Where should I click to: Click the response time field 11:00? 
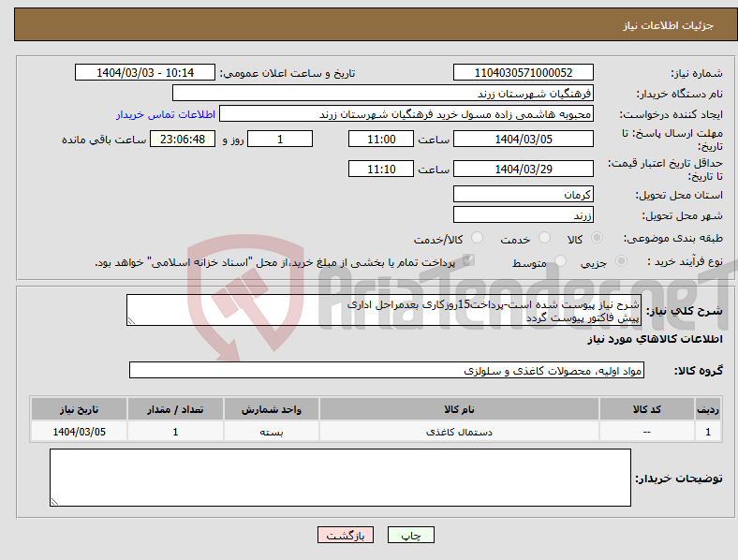(x=381, y=139)
